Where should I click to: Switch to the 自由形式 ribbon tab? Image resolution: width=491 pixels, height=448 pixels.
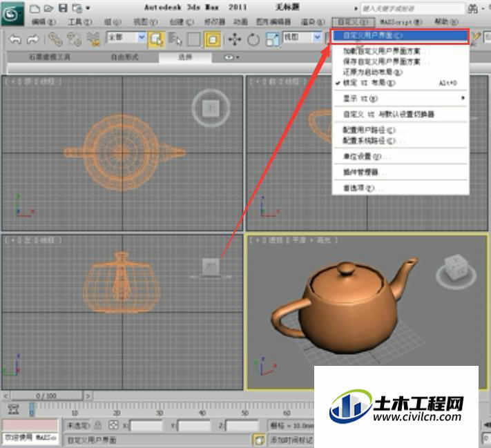124,57
